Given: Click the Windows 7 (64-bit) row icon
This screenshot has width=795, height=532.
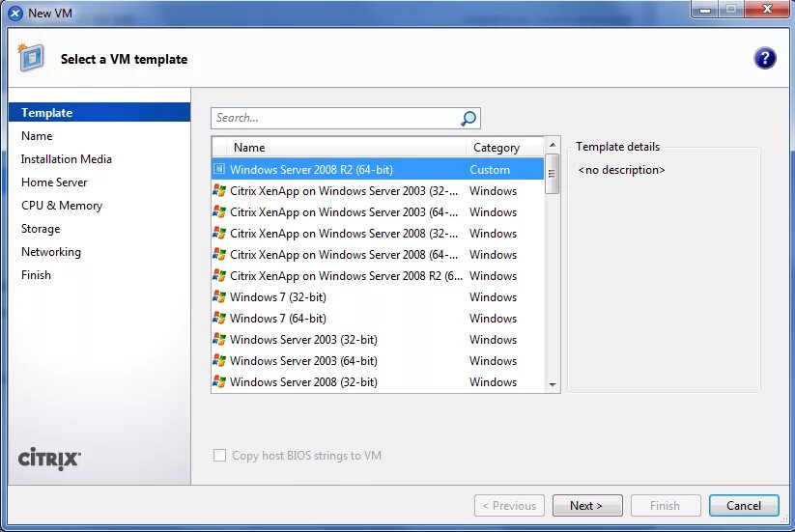Looking at the screenshot, I should pyautogui.click(x=219, y=319).
